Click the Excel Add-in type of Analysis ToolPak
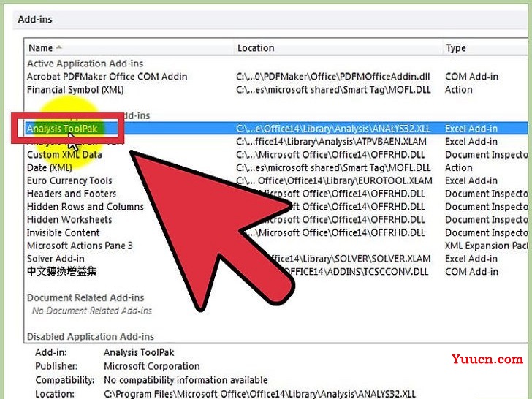 [471, 129]
